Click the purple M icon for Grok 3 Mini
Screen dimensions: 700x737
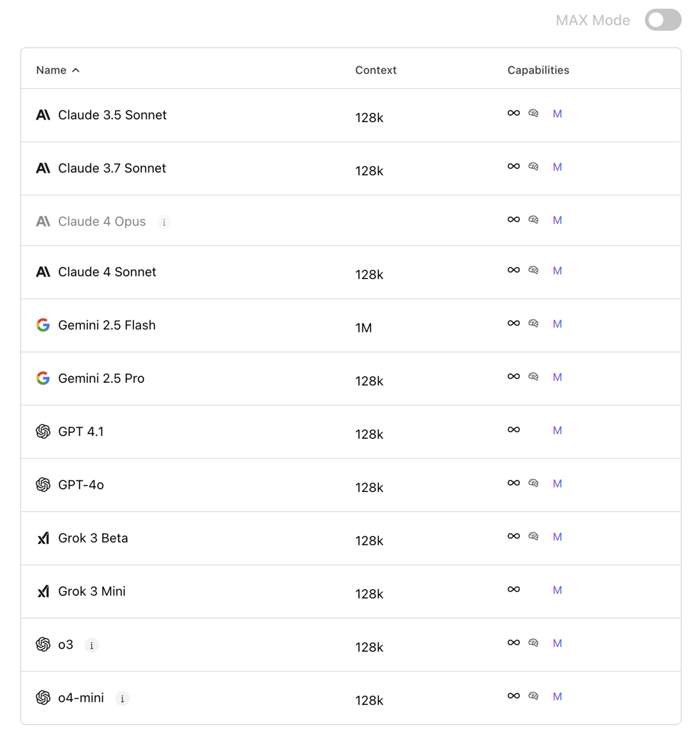pyautogui.click(x=557, y=590)
